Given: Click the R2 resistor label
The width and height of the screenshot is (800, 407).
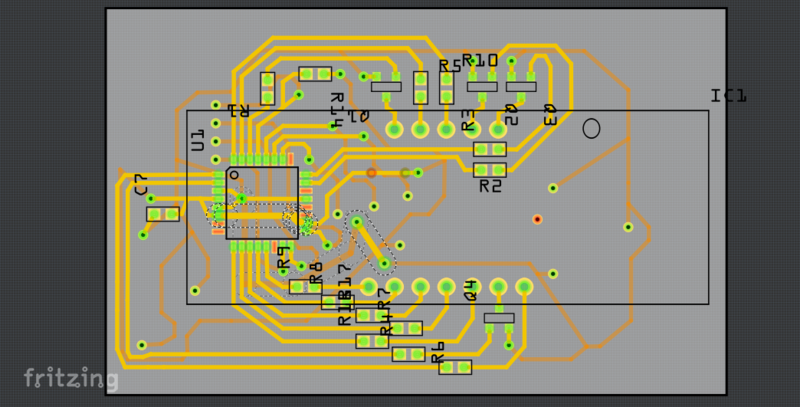Looking at the screenshot, I should 490,186.
